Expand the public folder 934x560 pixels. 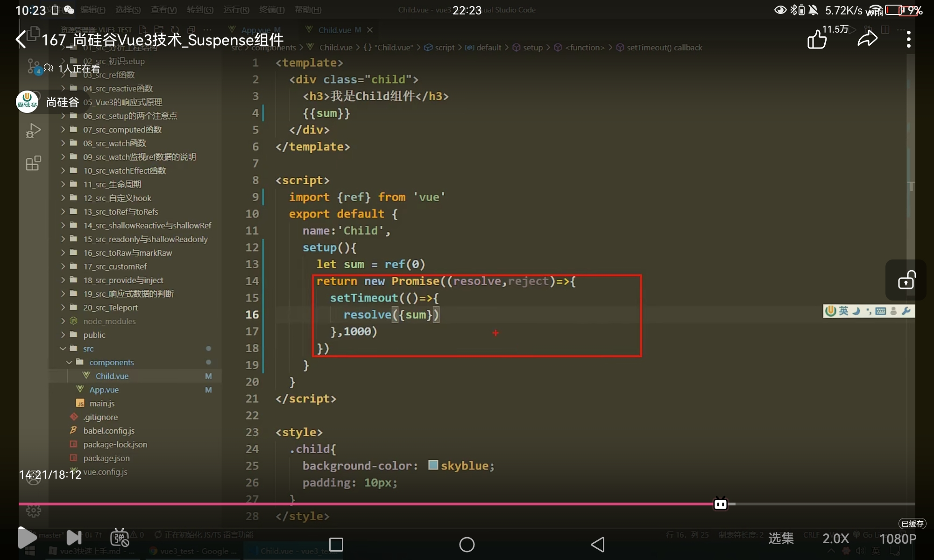click(94, 335)
